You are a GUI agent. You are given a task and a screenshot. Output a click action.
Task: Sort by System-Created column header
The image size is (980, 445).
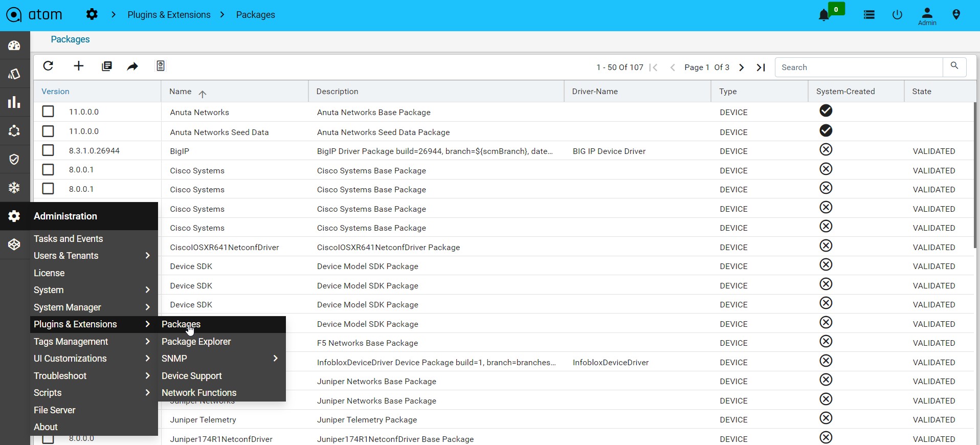[x=845, y=92]
